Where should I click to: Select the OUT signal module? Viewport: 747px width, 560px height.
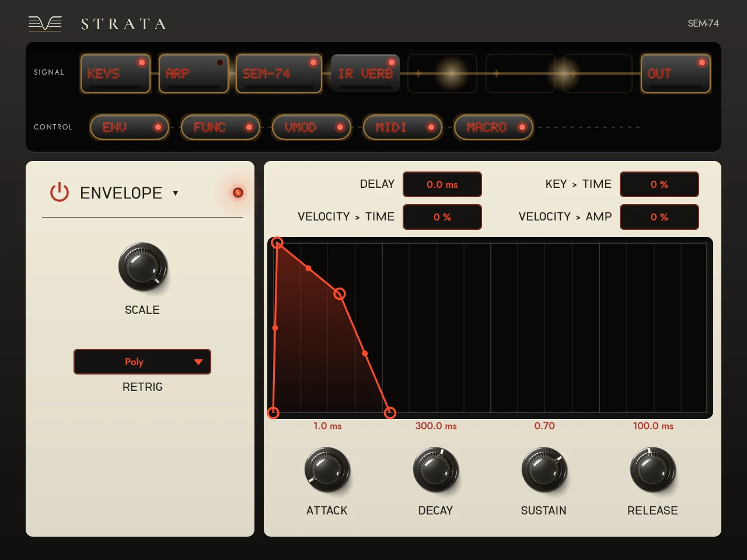pyautogui.click(x=676, y=73)
